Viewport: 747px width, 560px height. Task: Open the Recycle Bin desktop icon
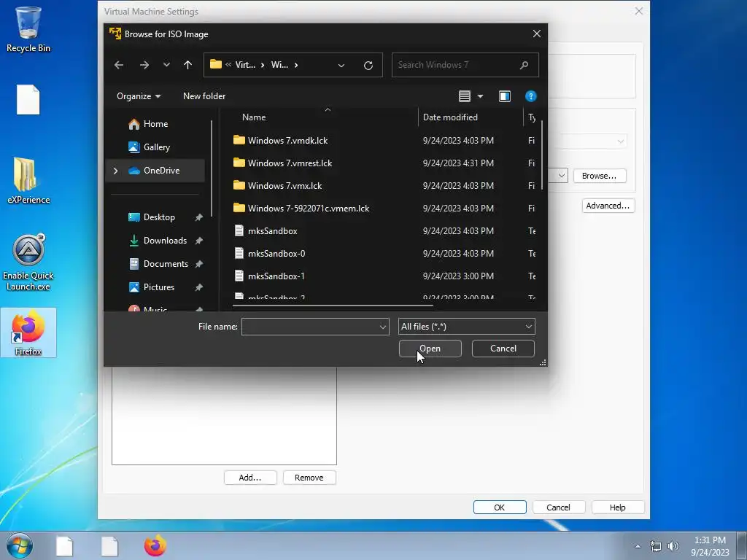(28, 29)
